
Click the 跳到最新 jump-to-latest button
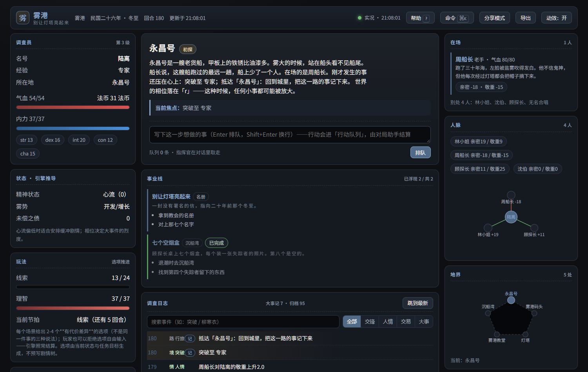click(418, 303)
